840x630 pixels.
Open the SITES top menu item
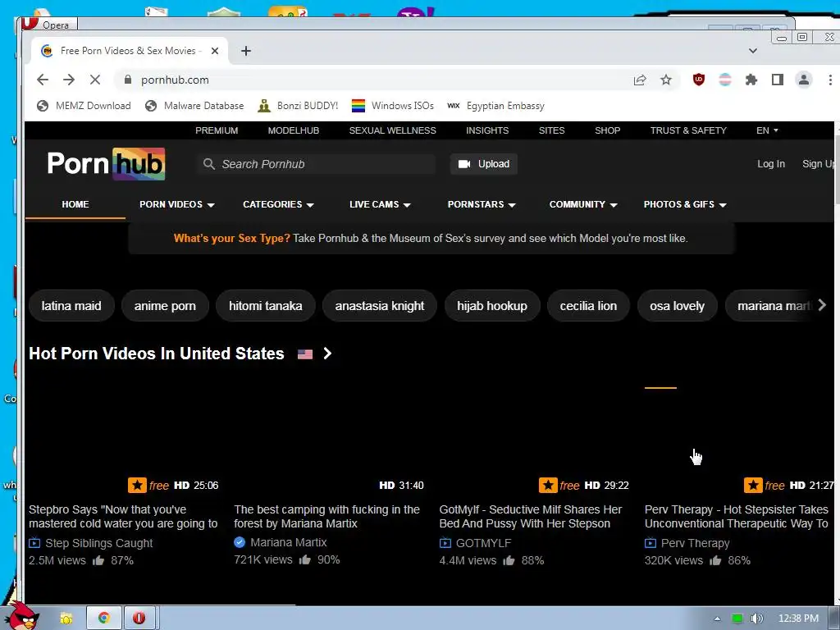click(x=552, y=130)
